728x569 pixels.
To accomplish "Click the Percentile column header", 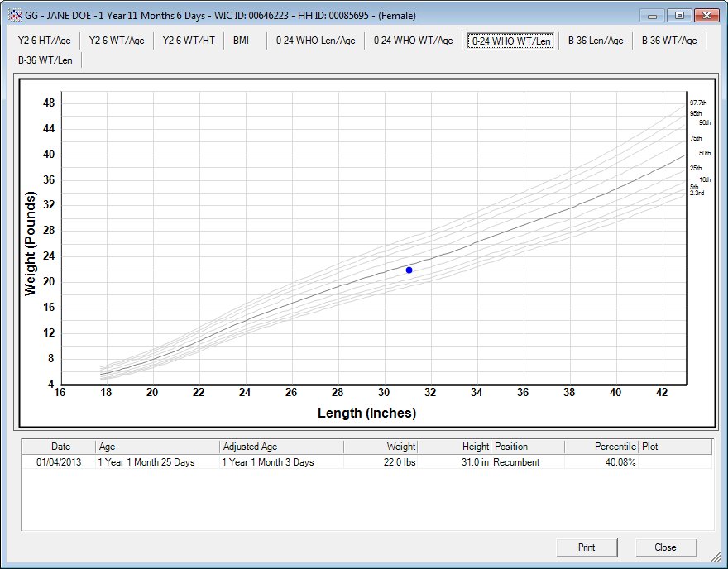I will click(601, 447).
